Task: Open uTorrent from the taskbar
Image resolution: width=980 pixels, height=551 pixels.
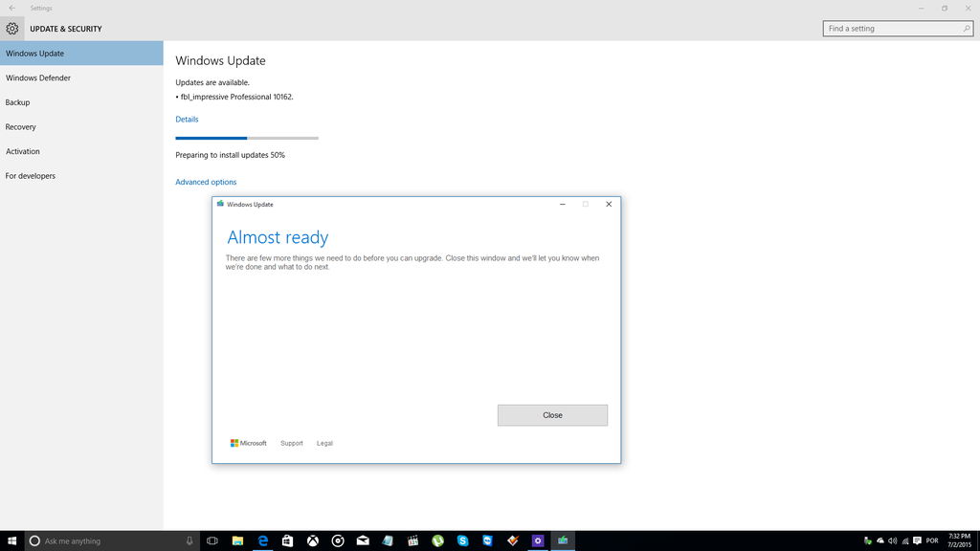Action: (x=437, y=541)
